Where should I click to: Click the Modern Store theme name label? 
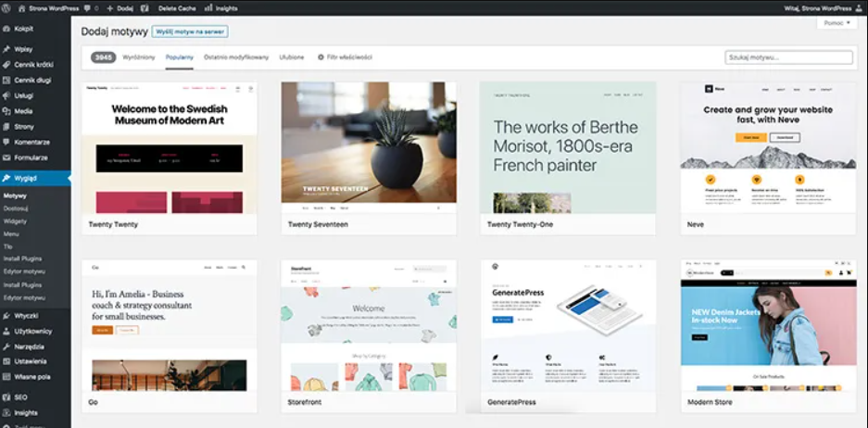point(710,403)
